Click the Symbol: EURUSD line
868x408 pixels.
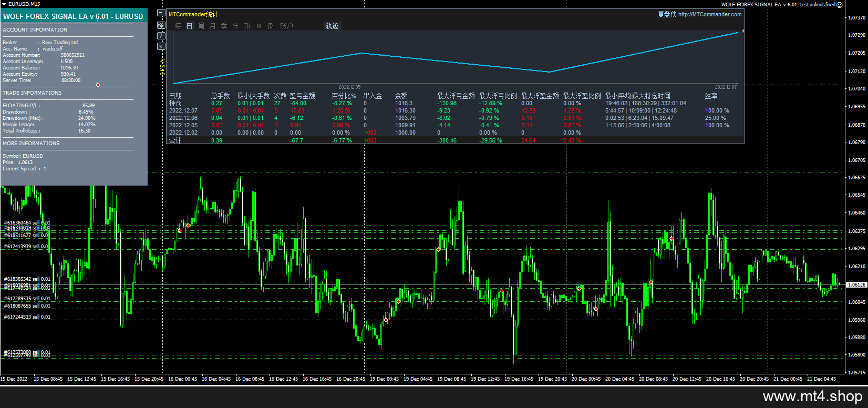[x=23, y=156]
